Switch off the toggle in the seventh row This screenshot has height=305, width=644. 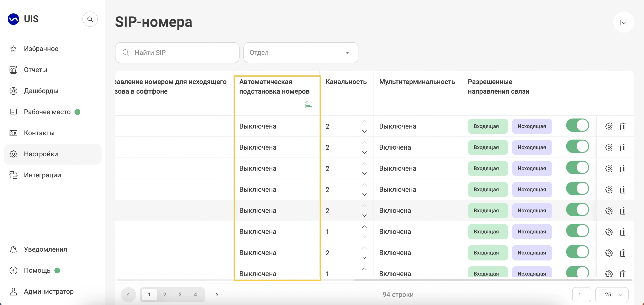pos(577,252)
